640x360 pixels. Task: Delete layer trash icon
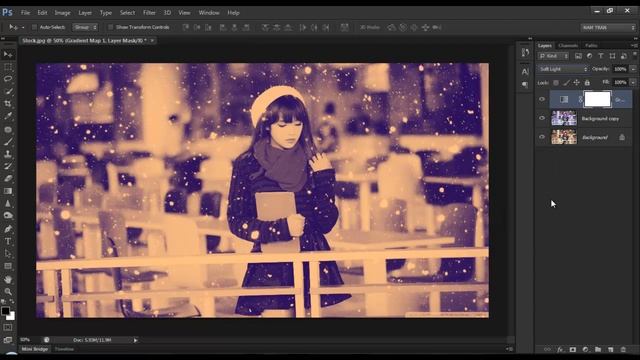[623, 349]
